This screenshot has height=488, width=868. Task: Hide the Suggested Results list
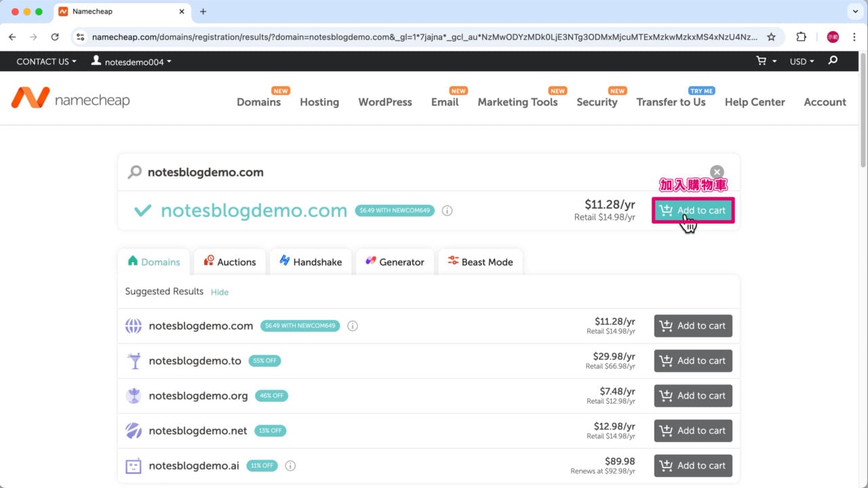[219, 292]
